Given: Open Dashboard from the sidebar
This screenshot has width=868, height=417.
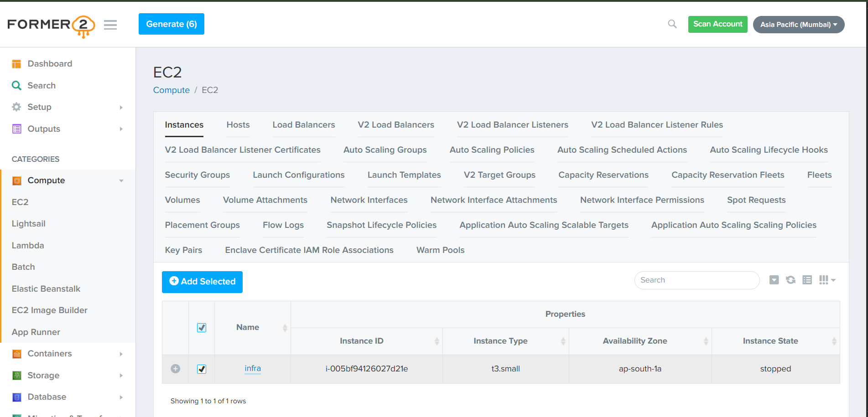Looking at the screenshot, I should point(50,64).
